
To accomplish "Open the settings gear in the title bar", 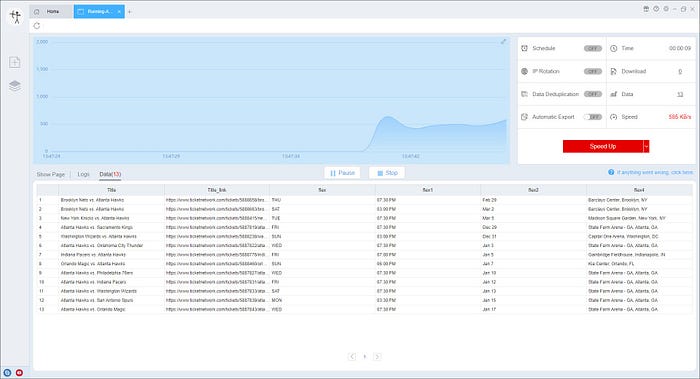I will 666,9.
